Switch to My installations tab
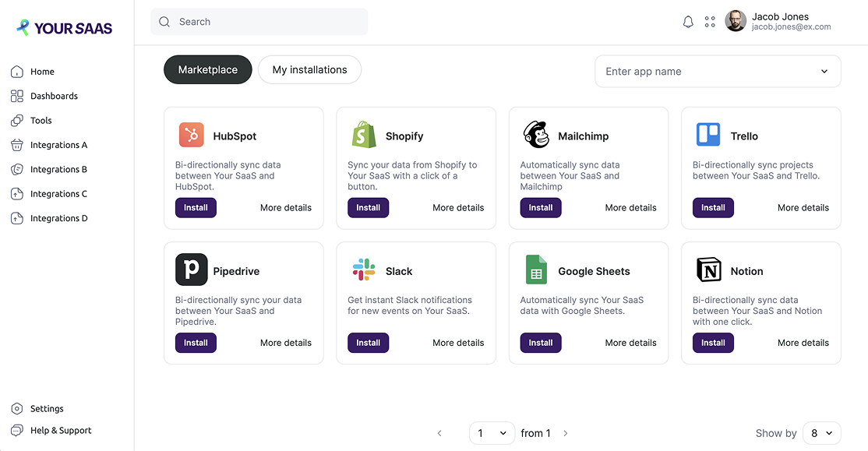 pyautogui.click(x=309, y=70)
